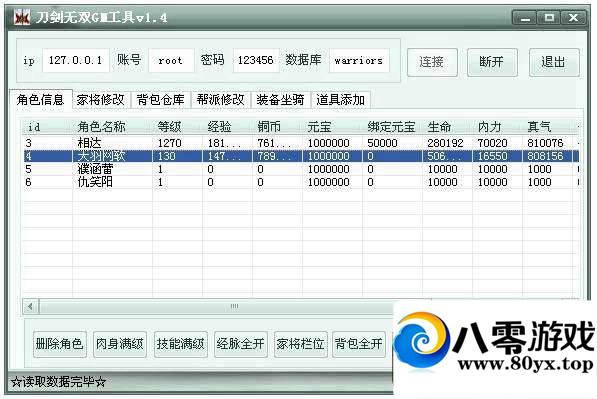Select the row for character 濮涵蕾
The height and width of the screenshot is (399, 597).
pyautogui.click(x=301, y=169)
